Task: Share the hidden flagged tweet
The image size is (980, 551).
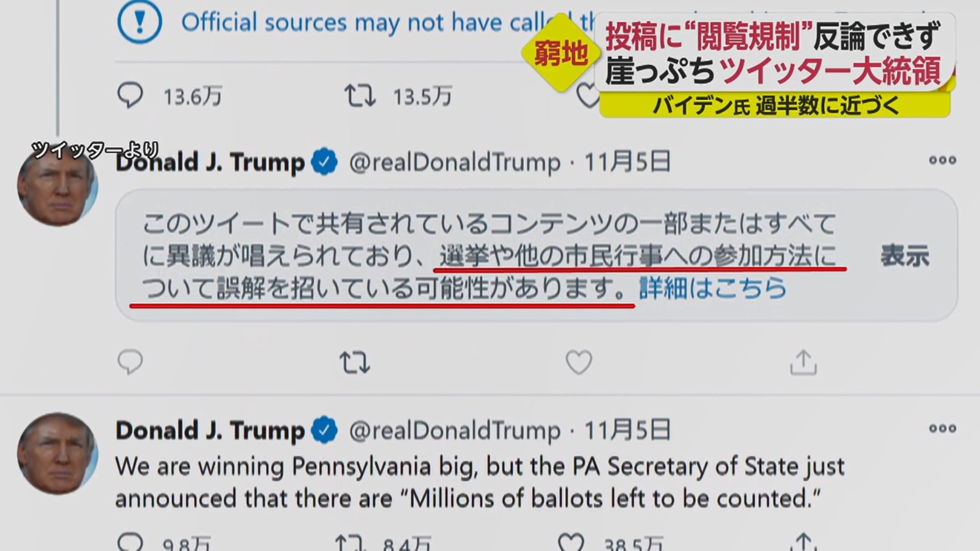Action: [x=803, y=363]
